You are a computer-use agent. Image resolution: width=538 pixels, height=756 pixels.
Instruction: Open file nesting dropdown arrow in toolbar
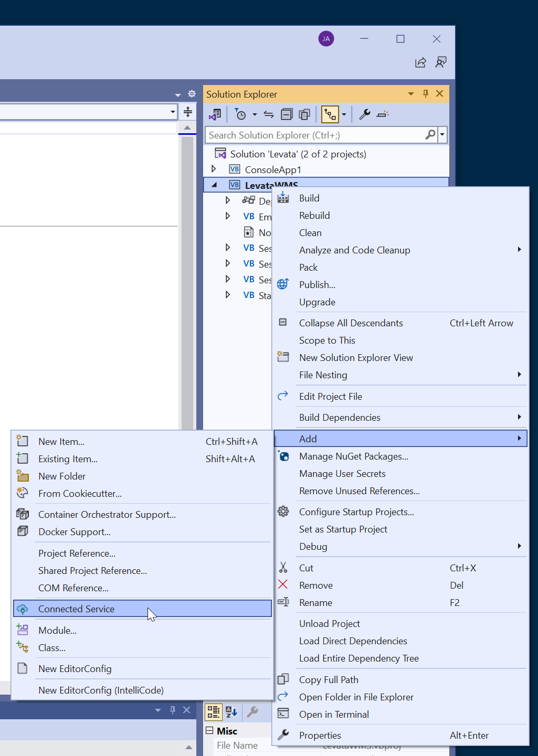coord(344,114)
